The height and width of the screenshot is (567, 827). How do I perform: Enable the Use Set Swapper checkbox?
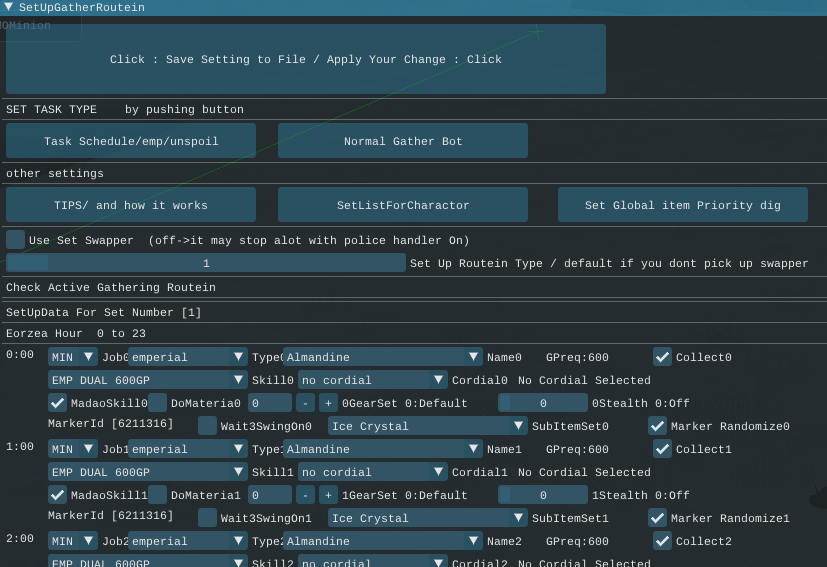tap(16, 240)
